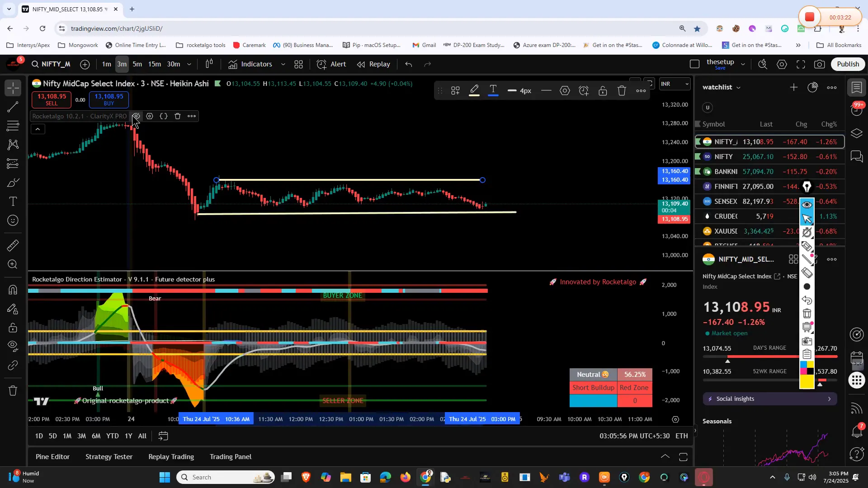Add a symbol to watchlist

point(794,87)
